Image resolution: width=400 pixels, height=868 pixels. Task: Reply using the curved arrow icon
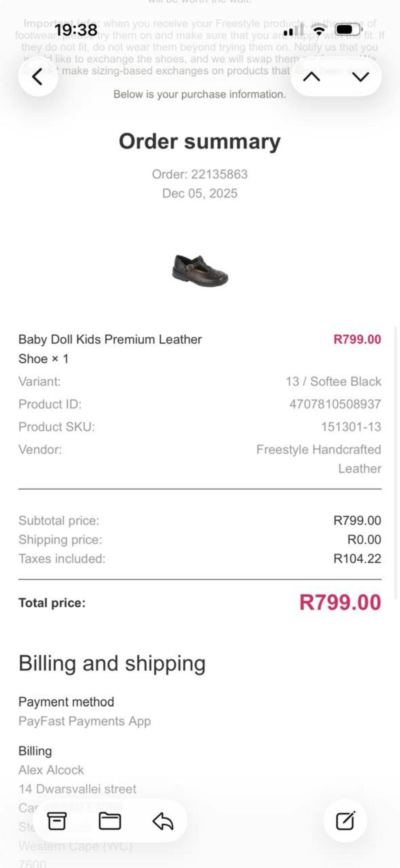pyautogui.click(x=163, y=821)
